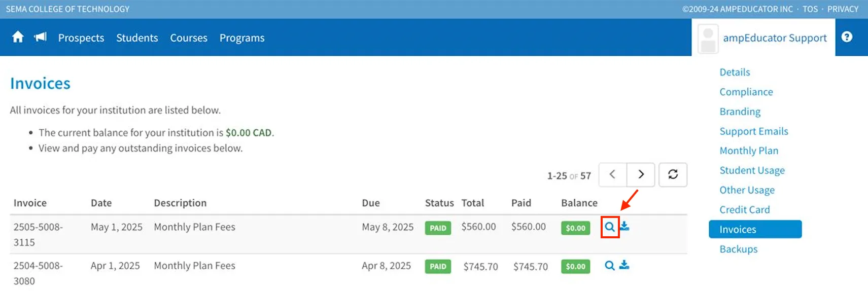868x291 pixels.
Task: View the Apr 1, 2025 invoice details
Action: coord(610,265)
